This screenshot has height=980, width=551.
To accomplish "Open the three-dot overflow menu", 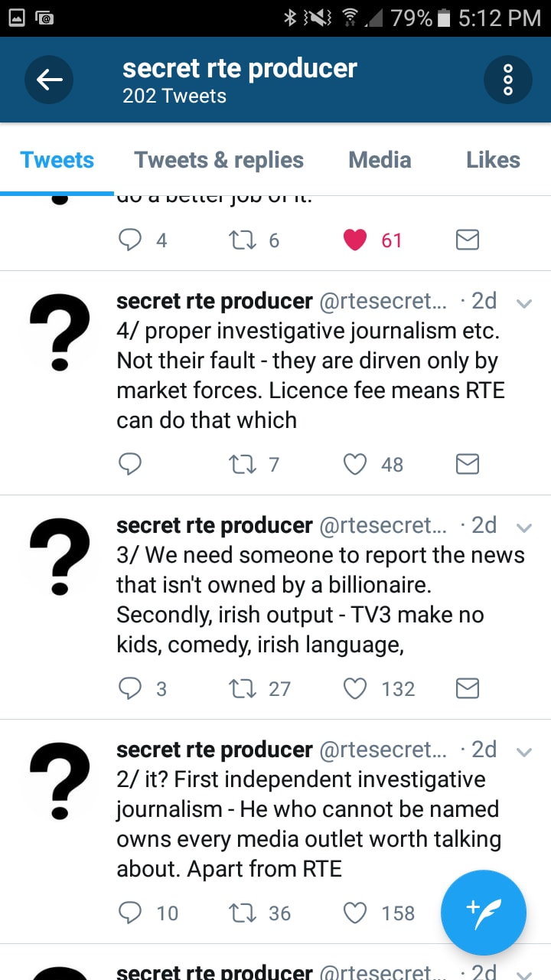I will point(507,79).
